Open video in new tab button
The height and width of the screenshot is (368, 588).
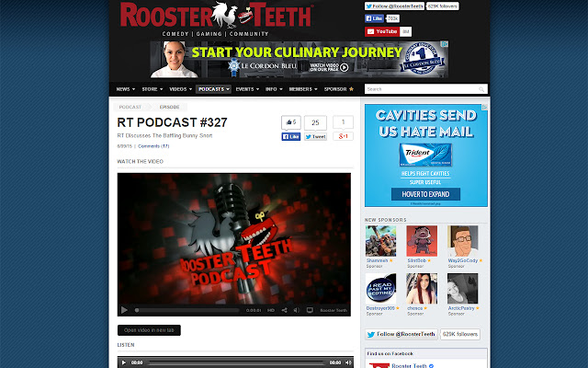click(149, 330)
